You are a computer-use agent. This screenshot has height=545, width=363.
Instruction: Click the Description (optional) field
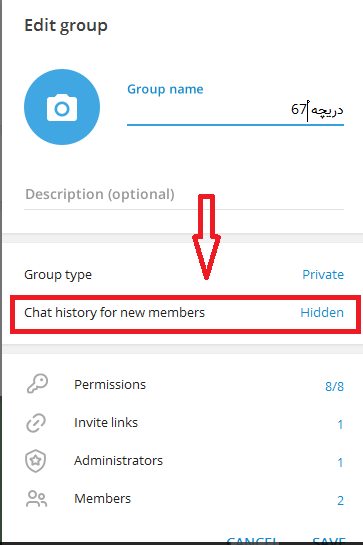click(184, 195)
